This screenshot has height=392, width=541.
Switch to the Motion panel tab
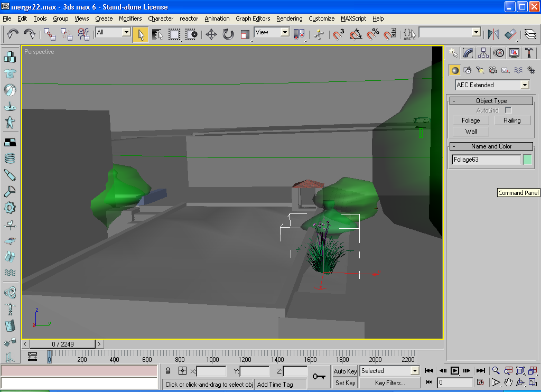click(499, 53)
